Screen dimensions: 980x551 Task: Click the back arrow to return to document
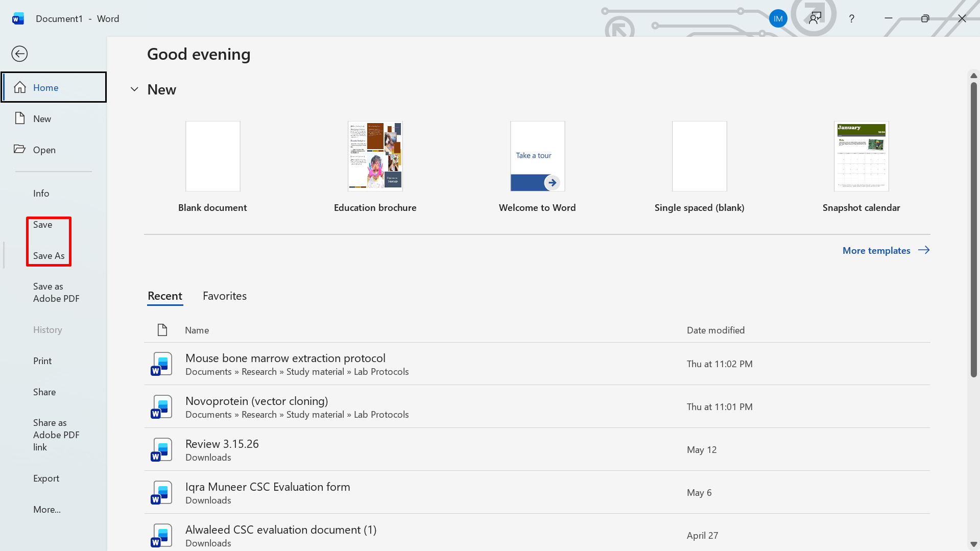19,54
